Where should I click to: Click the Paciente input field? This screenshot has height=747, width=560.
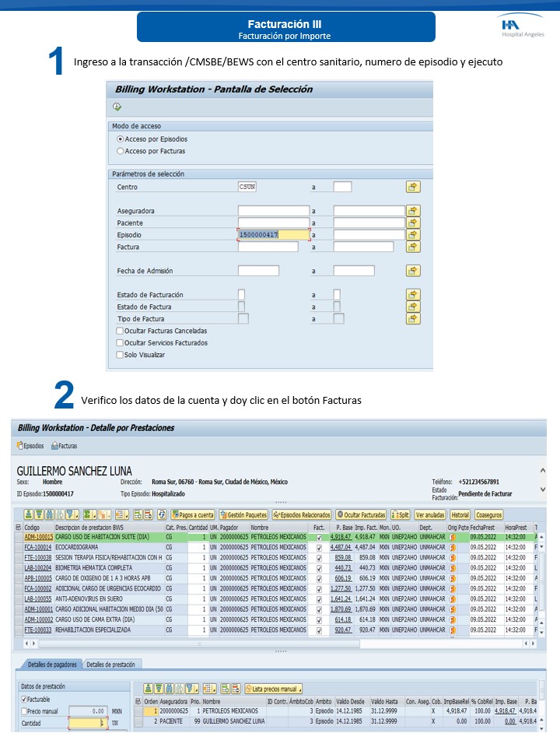point(273,223)
